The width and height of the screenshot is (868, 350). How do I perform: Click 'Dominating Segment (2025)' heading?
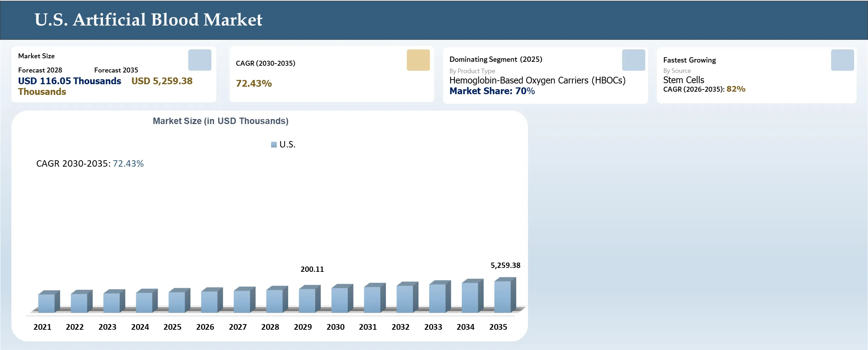pyautogui.click(x=496, y=59)
